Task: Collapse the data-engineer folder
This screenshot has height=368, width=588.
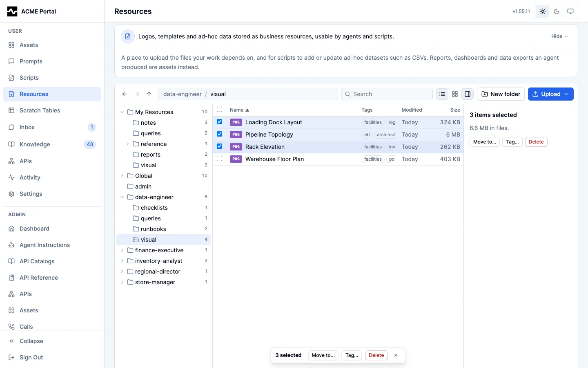Action: pyautogui.click(x=122, y=197)
